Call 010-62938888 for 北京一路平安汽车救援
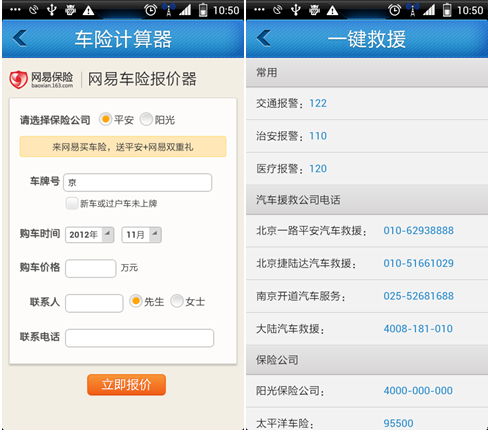Viewport: 488px width, 433px height. click(418, 230)
